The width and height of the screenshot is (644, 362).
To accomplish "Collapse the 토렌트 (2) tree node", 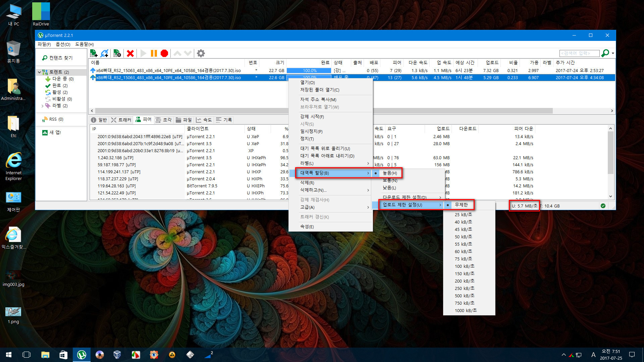I will [39, 72].
